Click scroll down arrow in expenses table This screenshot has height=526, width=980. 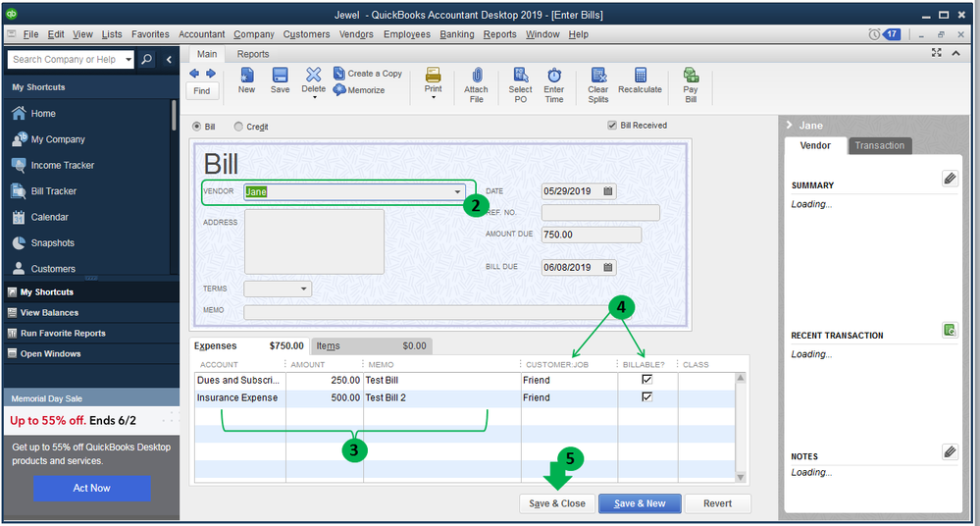click(741, 477)
